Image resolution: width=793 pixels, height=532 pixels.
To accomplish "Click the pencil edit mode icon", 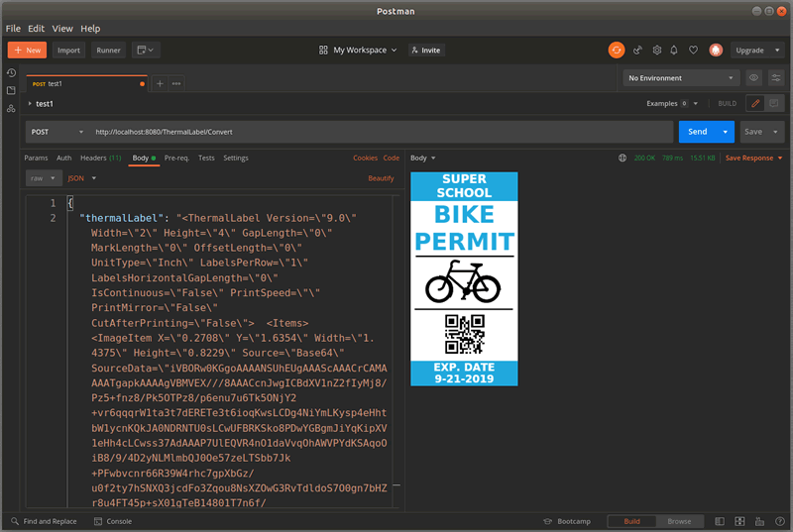I will tap(754, 103).
